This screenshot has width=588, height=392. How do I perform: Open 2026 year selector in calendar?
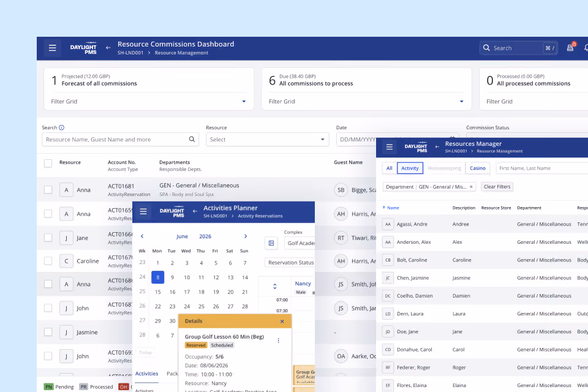point(205,236)
